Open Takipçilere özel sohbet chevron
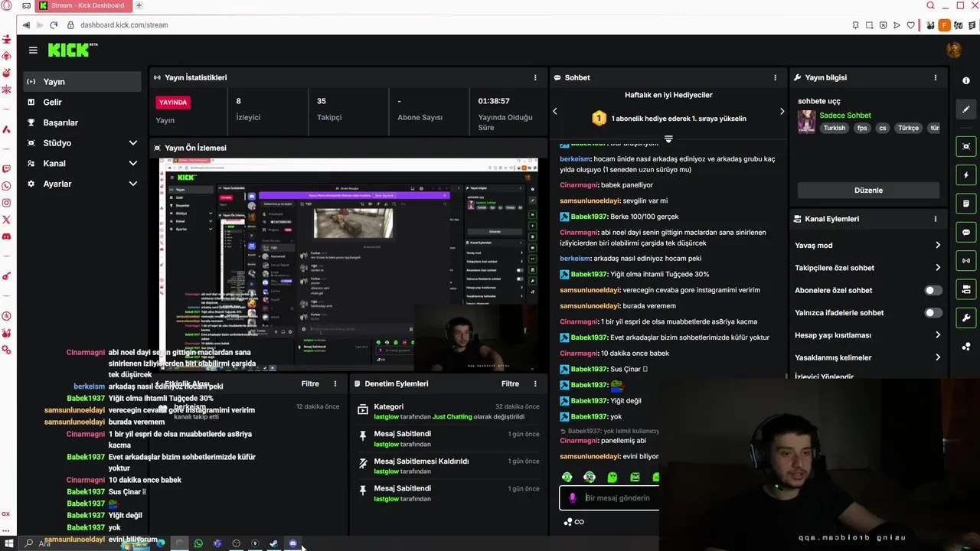This screenshot has width=980, height=551. tap(937, 268)
